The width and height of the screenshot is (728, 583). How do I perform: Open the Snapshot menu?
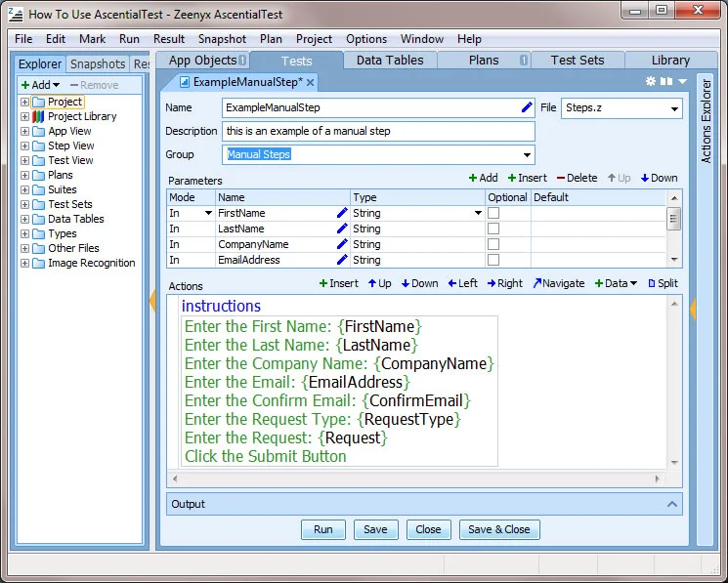click(x=222, y=39)
